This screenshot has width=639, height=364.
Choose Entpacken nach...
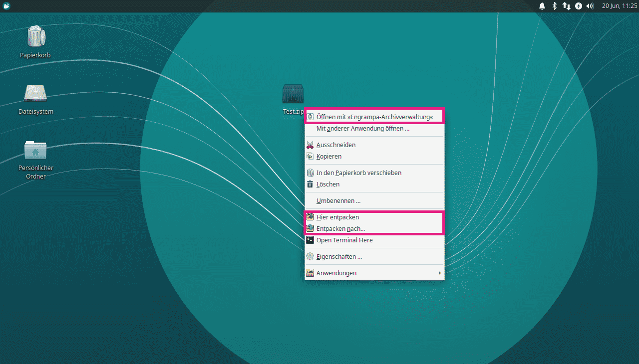click(x=374, y=228)
